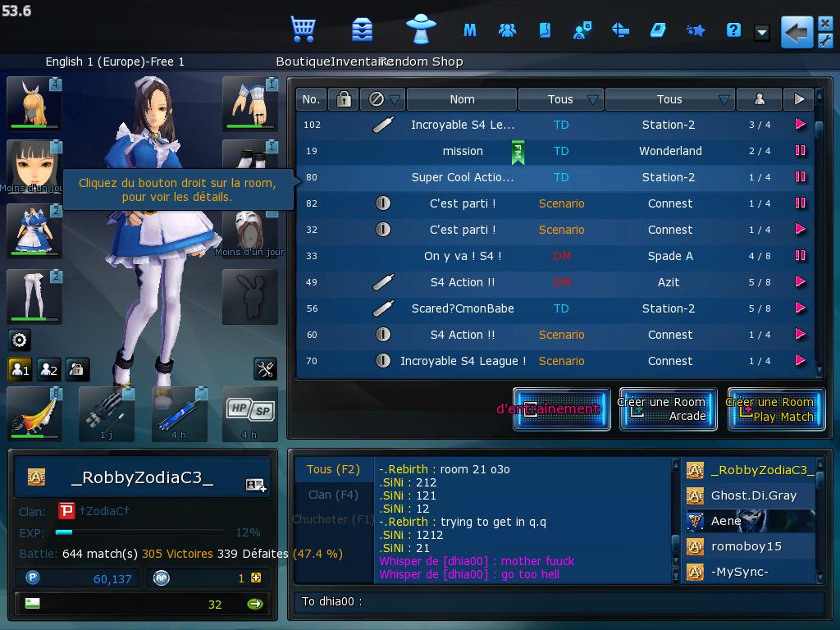The width and height of the screenshot is (840, 630).
Task: Click the M mission icon in top bar
Action: coord(470,30)
